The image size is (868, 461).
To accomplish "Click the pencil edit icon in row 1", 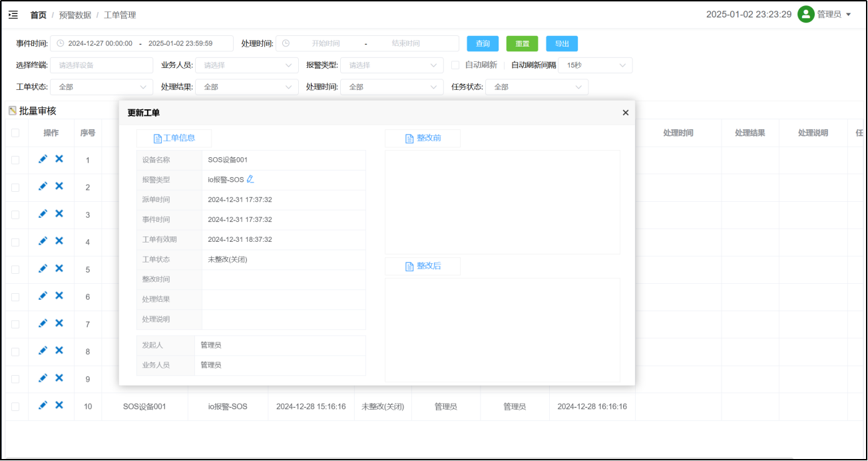I will [x=43, y=159].
